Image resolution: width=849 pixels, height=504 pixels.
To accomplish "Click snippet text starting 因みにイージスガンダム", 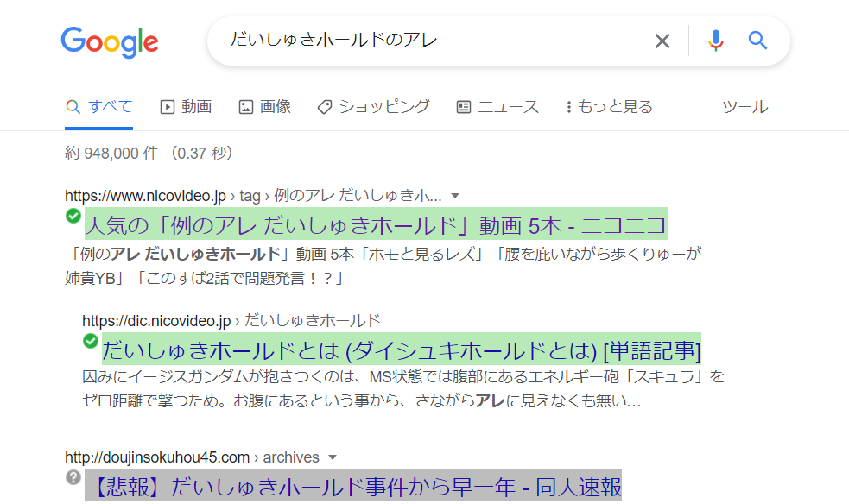I will [403, 389].
